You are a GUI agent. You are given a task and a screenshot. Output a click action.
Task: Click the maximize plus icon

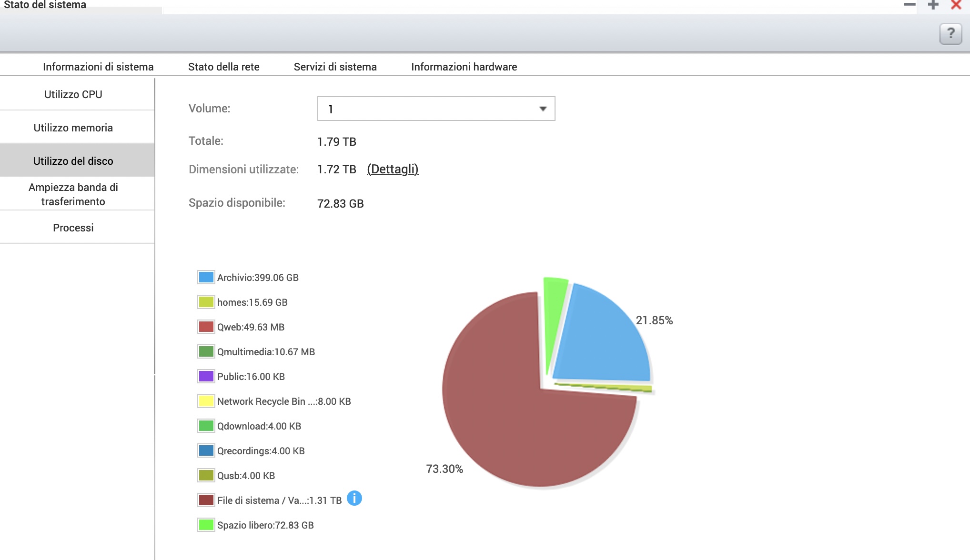(933, 5)
